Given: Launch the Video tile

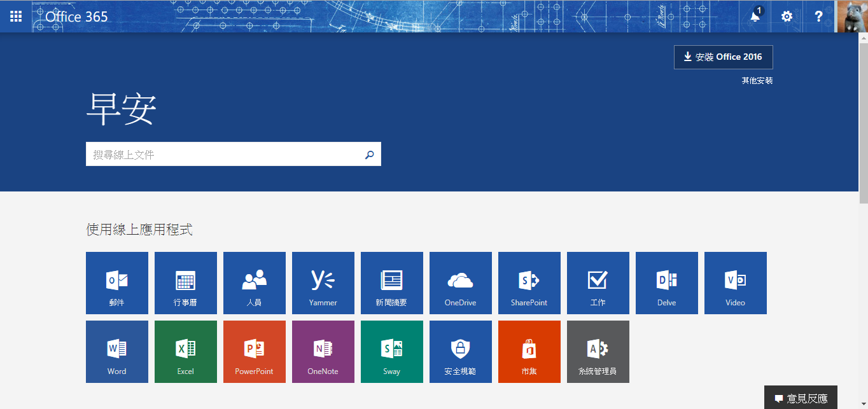Looking at the screenshot, I should tap(736, 283).
